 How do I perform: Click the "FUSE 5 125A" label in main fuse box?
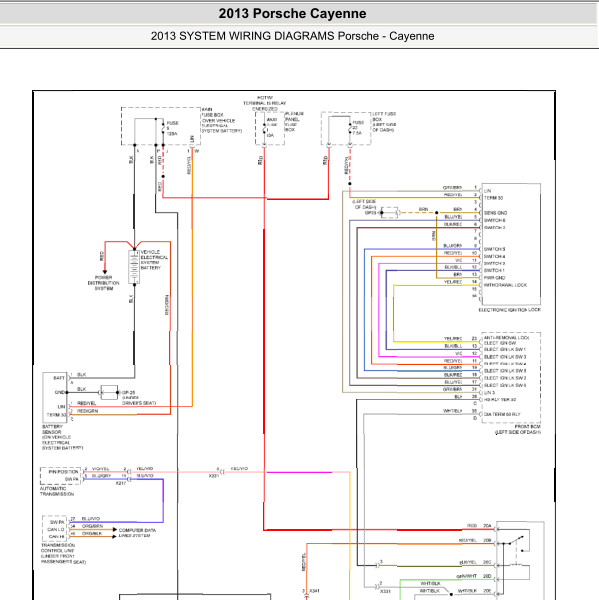(x=172, y=128)
